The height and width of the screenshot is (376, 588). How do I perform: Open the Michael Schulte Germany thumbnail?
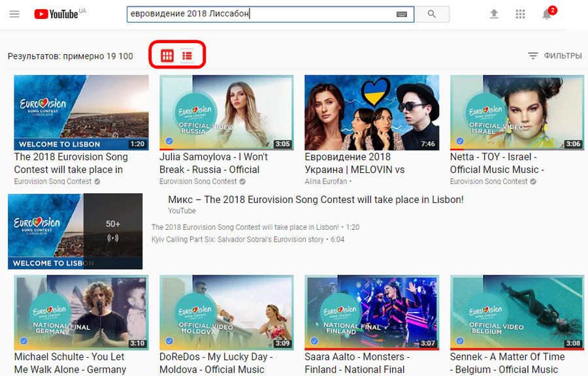click(82, 313)
